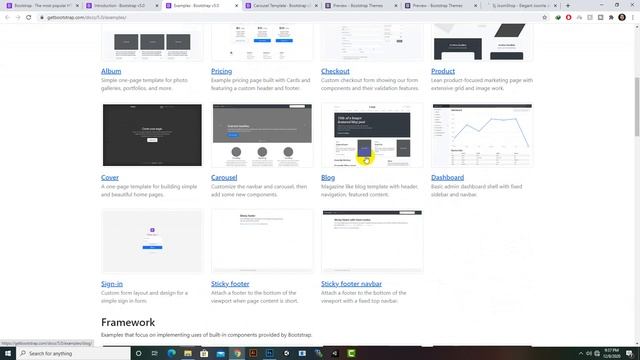Reload the page with the refresh icon
Image resolution: width=640 pixels, height=360 pixels.
coord(29,18)
